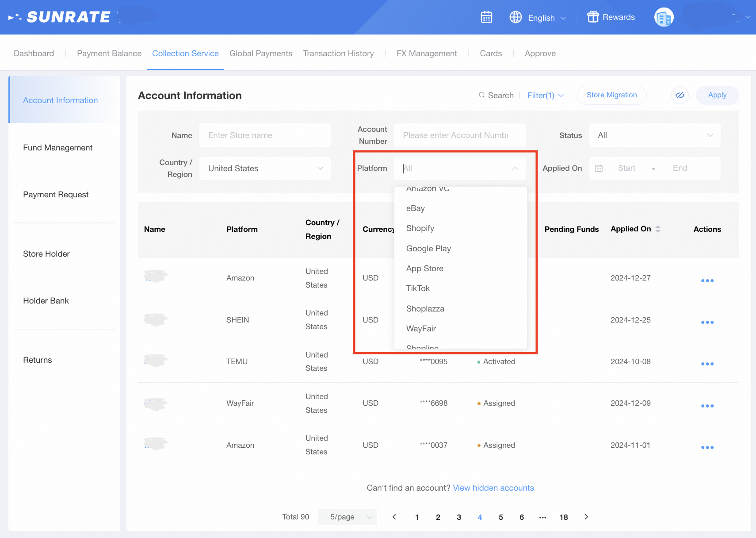Toggle hide sensitive info eye icon

pyautogui.click(x=680, y=95)
